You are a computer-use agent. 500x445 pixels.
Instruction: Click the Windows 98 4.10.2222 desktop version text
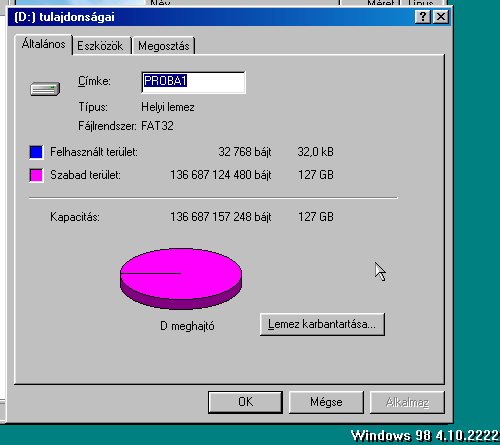click(x=425, y=436)
